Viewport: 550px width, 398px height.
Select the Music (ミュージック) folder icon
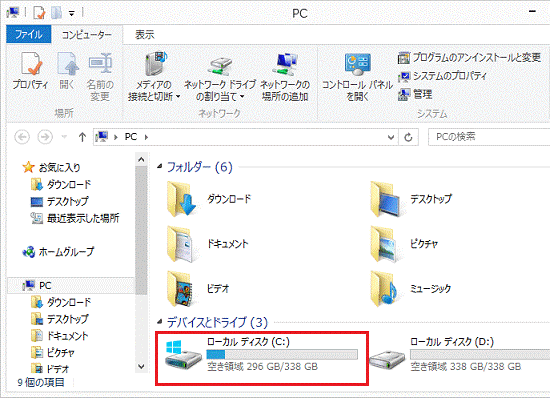[385, 289]
